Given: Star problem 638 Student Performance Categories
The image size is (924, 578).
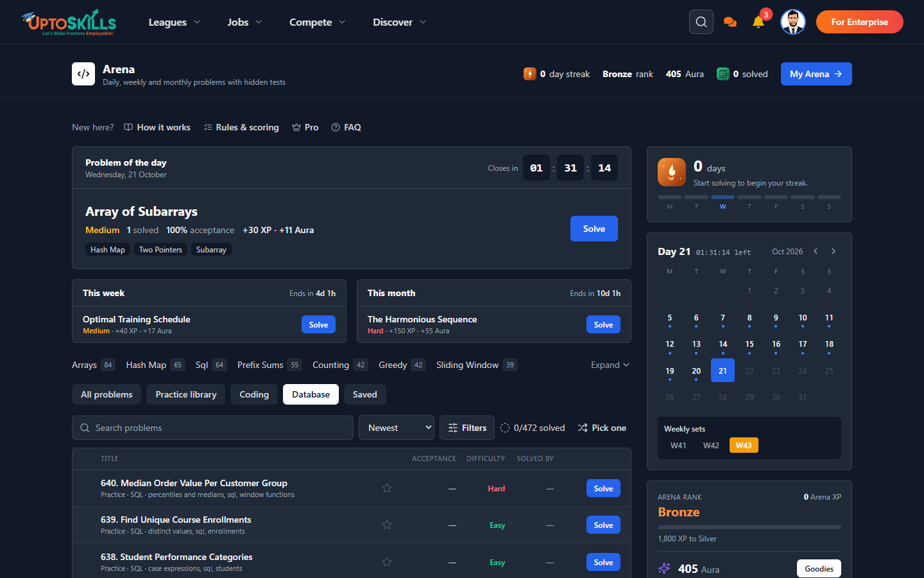Looking at the screenshot, I should 387,562.
